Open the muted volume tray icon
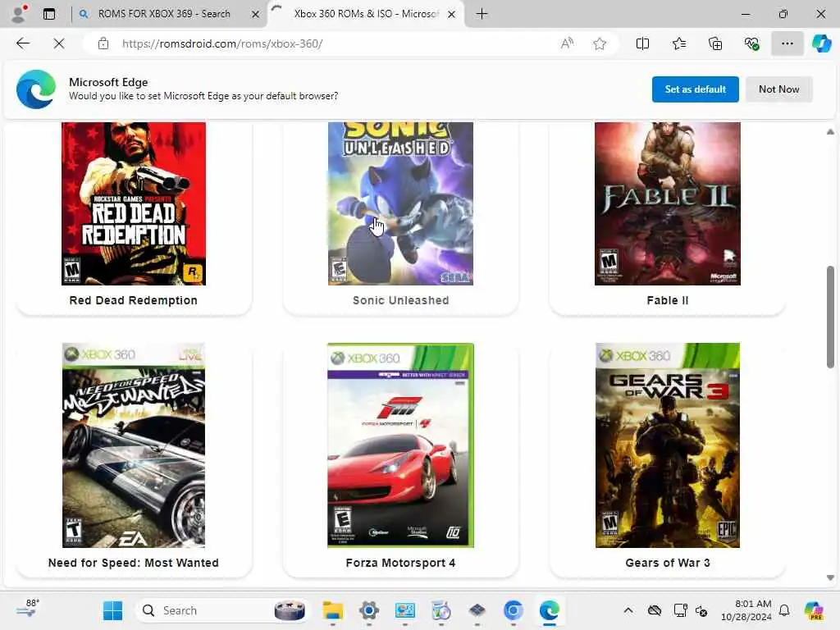This screenshot has height=630, width=840. 701,610
